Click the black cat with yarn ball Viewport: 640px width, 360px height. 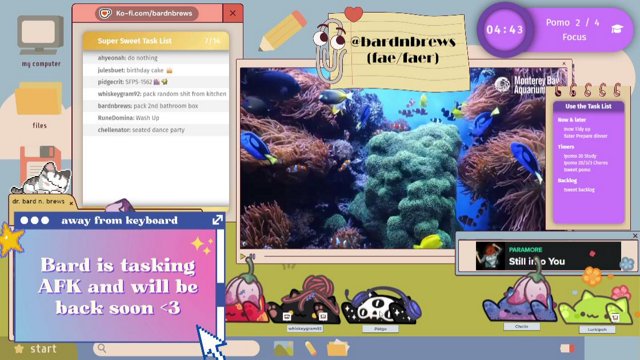pyautogui.click(x=304, y=301)
